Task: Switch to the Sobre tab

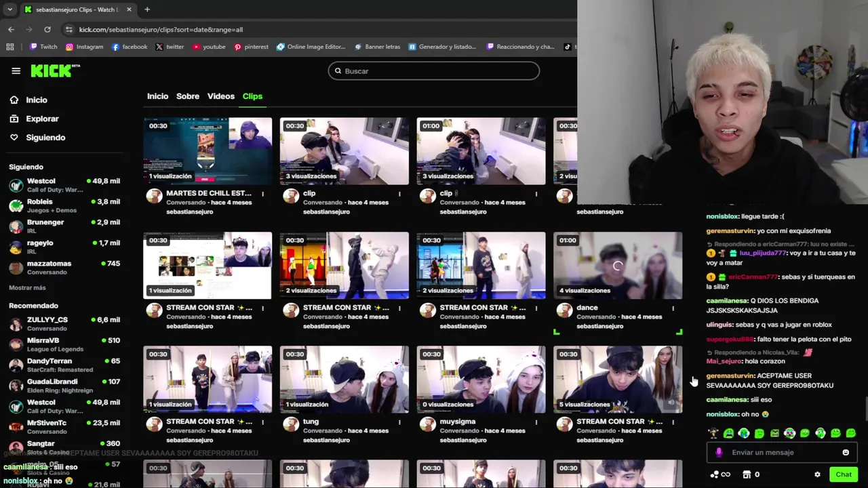Action: [x=188, y=96]
